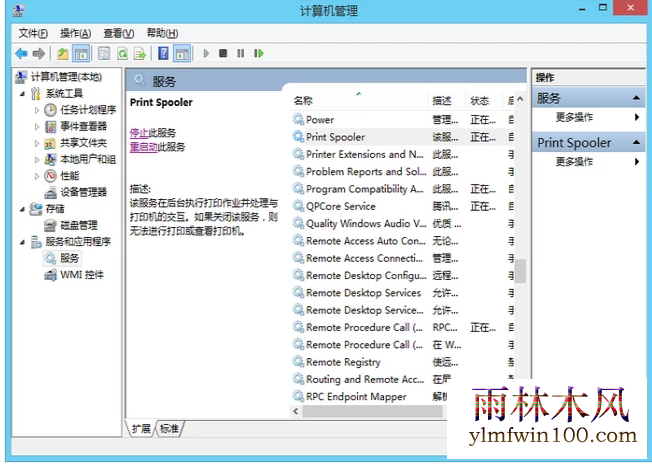Click the Local Users and Groups icon
This screenshot has width=652, height=464.
click(x=50, y=159)
